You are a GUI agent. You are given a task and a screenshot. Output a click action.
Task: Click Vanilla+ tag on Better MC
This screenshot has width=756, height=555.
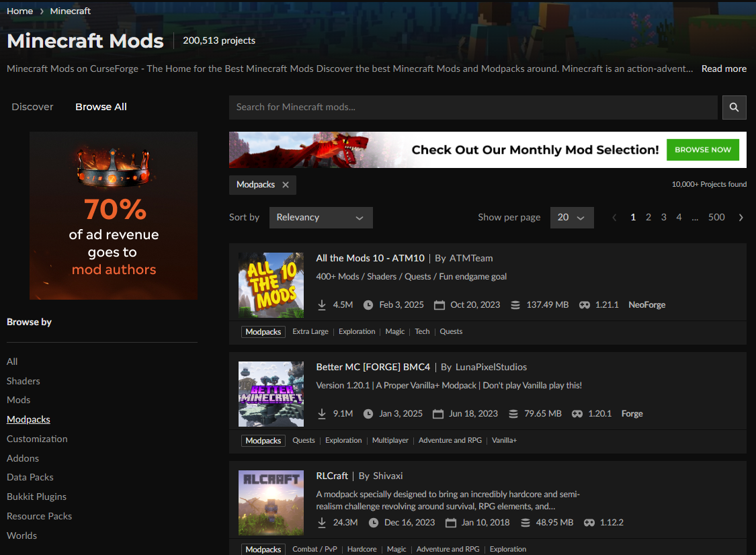tap(504, 441)
